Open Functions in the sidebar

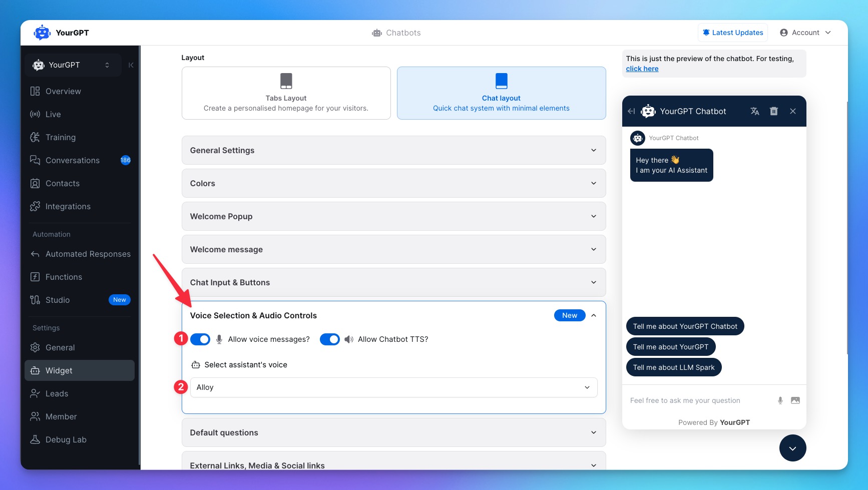[x=80, y=277]
